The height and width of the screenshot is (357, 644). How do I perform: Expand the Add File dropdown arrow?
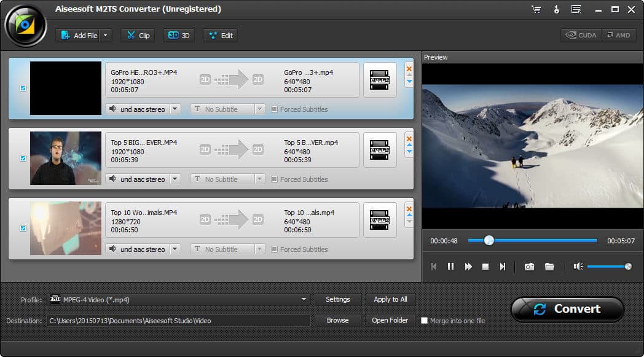coord(106,35)
